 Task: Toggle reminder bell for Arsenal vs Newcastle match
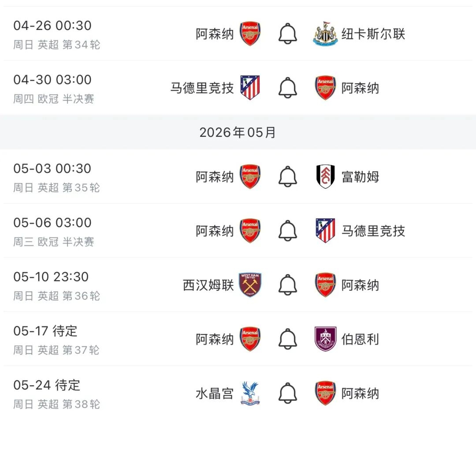point(288,34)
